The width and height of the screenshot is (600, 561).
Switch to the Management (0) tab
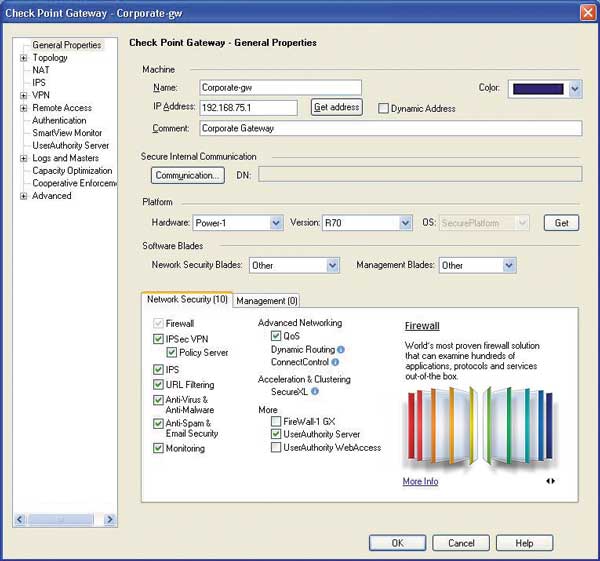point(267,301)
